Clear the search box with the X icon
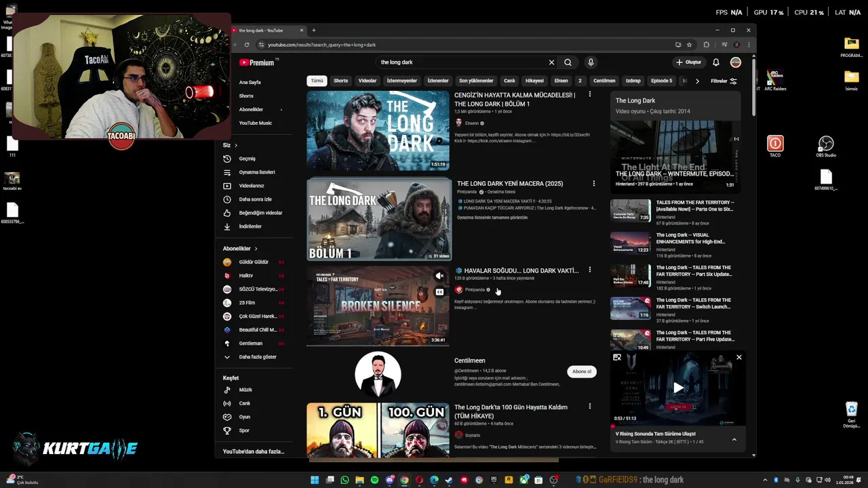868x488 pixels. [x=551, y=62]
